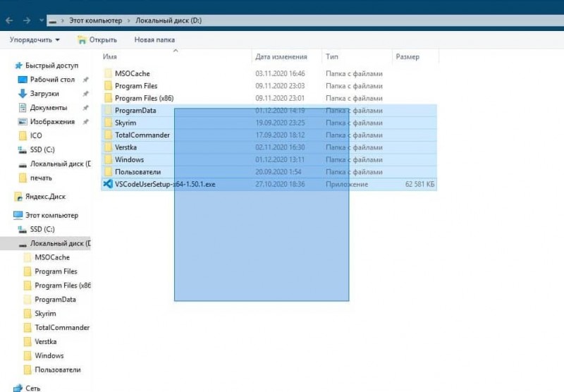Open TotalCommander in the navigation tree
Image resolution: width=564 pixels, height=392 pixels.
tap(62, 328)
